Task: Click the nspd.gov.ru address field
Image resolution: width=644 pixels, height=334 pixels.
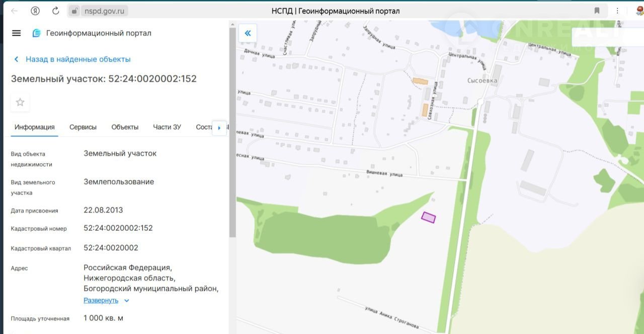Action: click(x=106, y=11)
